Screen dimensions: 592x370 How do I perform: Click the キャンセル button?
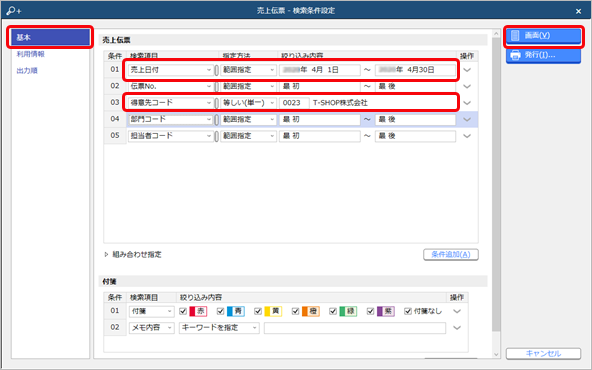pos(543,353)
